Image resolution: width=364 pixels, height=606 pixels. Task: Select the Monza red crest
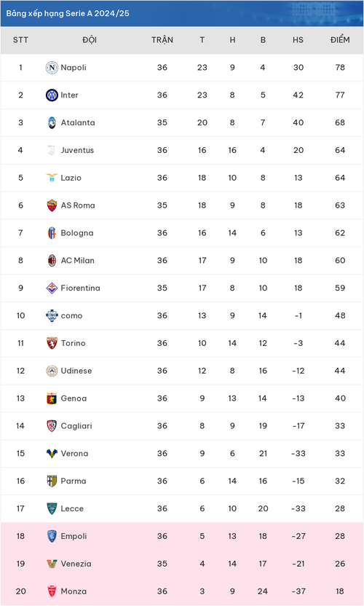click(52, 591)
